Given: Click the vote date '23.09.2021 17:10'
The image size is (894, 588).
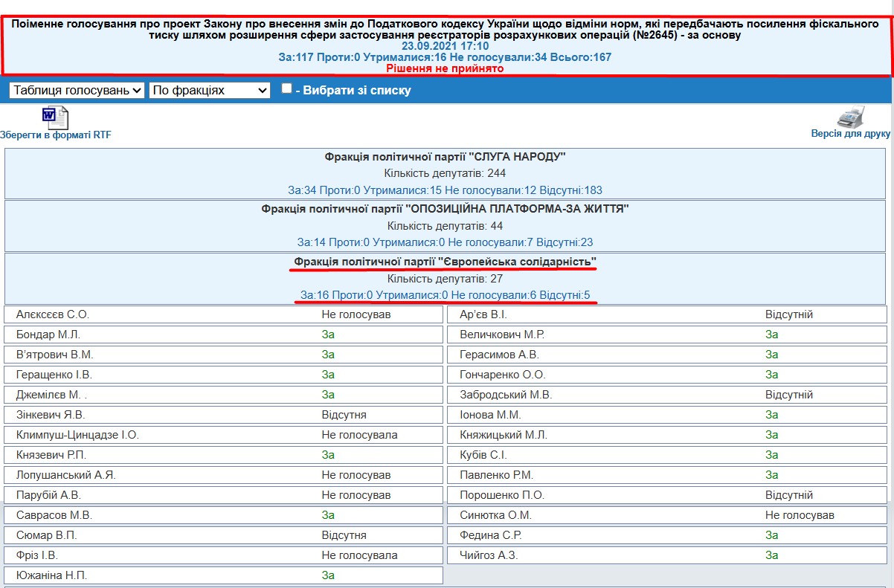Looking at the screenshot, I should (x=446, y=46).
